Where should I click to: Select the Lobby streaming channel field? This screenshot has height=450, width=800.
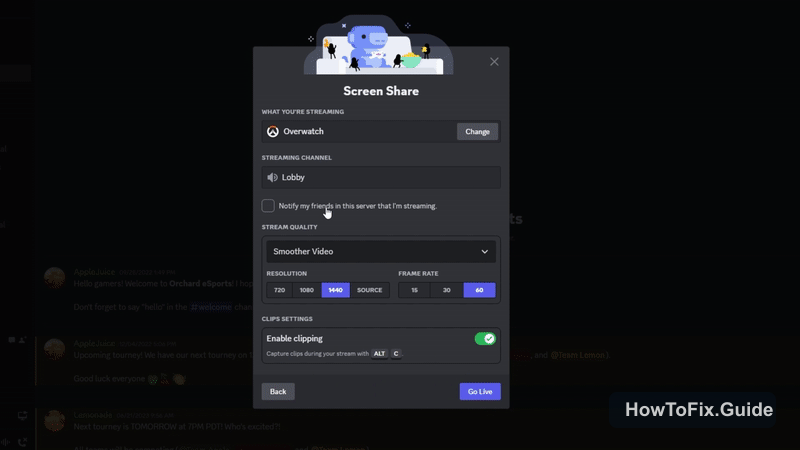point(381,178)
